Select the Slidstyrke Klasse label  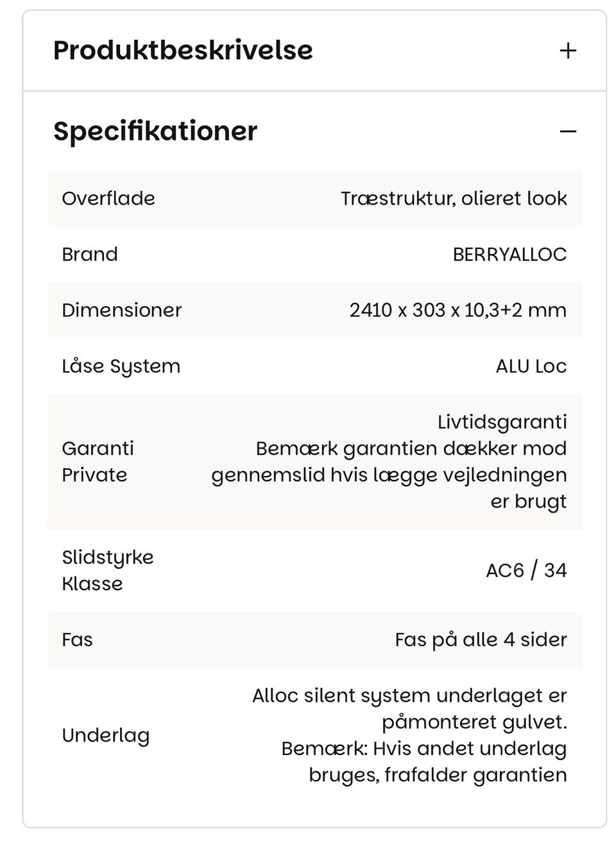pyautogui.click(x=108, y=570)
